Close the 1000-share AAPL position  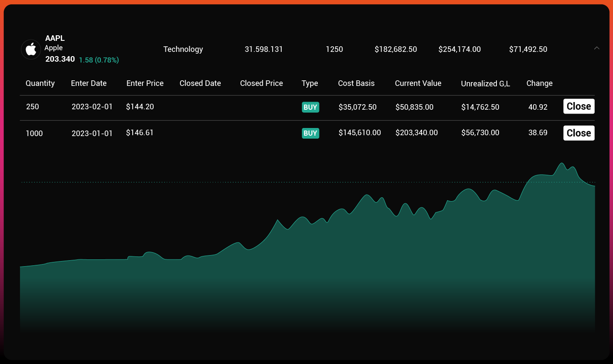tap(579, 133)
